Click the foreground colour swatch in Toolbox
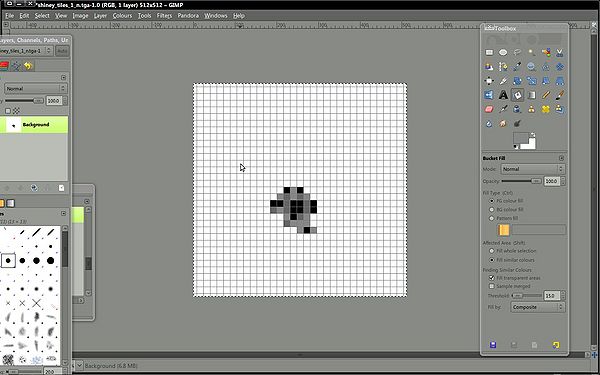Viewport: 600px width, 375px height. (520, 139)
